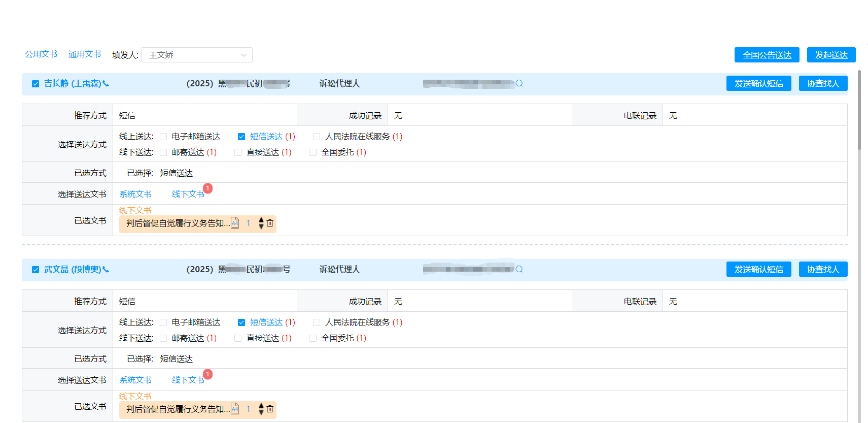Open the 填发人 dropdown showing 王文娇
The height and width of the screenshot is (423, 868).
(197, 55)
